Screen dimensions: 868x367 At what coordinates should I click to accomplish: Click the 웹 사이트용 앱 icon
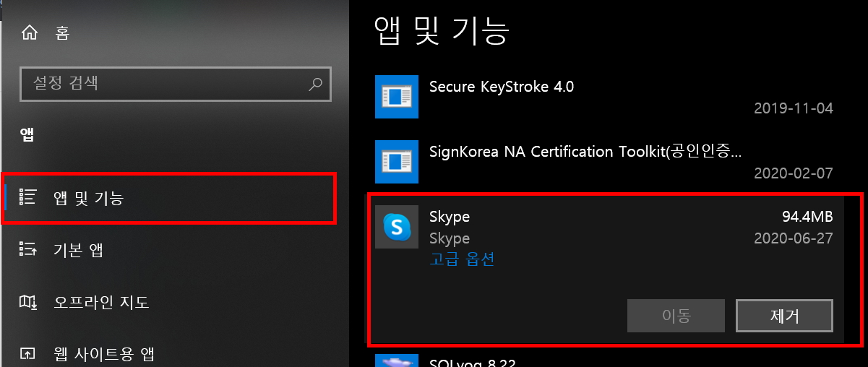[x=29, y=354]
